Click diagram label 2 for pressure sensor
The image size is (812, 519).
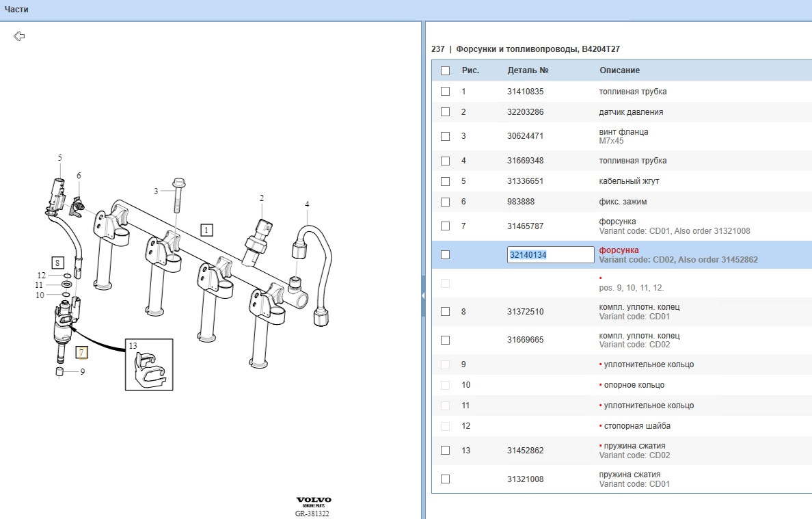(262, 198)
